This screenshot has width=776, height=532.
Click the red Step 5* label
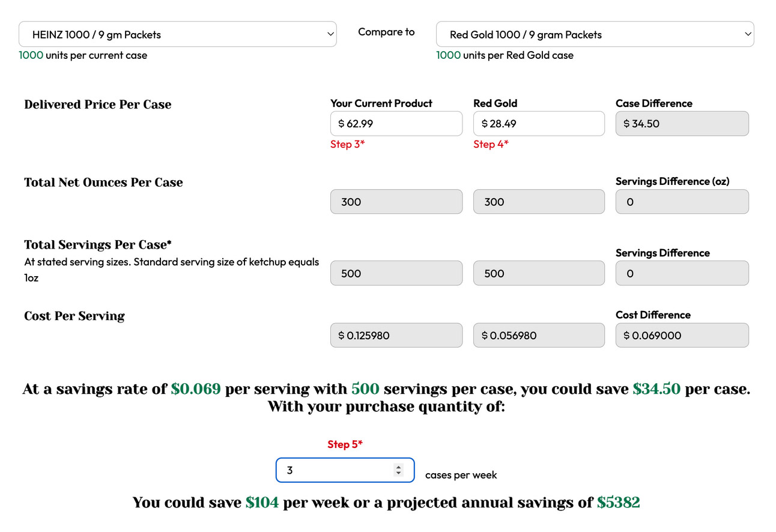[345, 444]
